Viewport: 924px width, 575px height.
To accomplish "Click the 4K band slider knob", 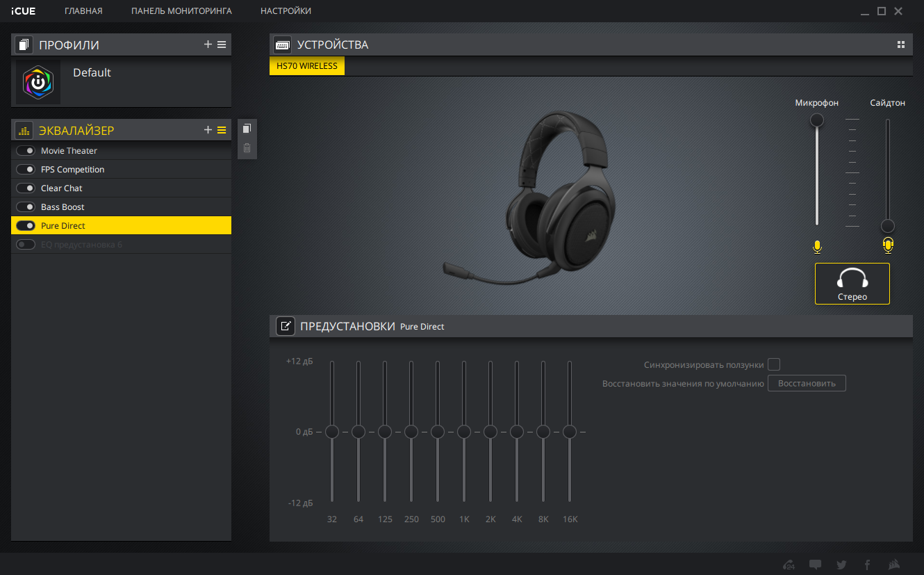I will click(x=517, y=432).
